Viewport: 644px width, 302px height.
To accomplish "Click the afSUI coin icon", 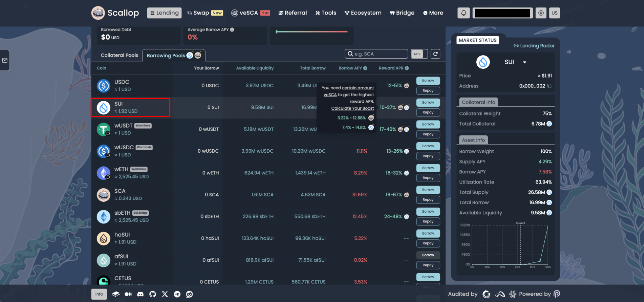I will pyautogui.click(x=104, y=260).
